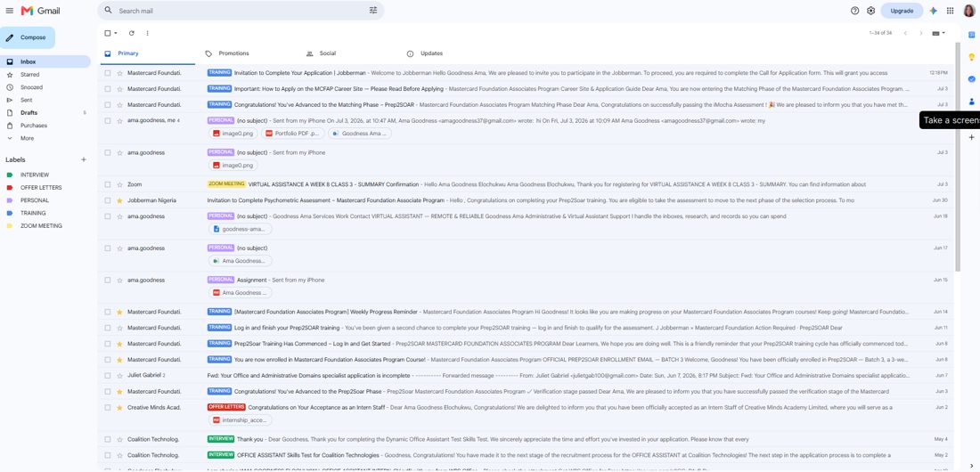Open the Google apps grid
The width and height of the screenshot is (980, 472).
(x=950, y=11)
